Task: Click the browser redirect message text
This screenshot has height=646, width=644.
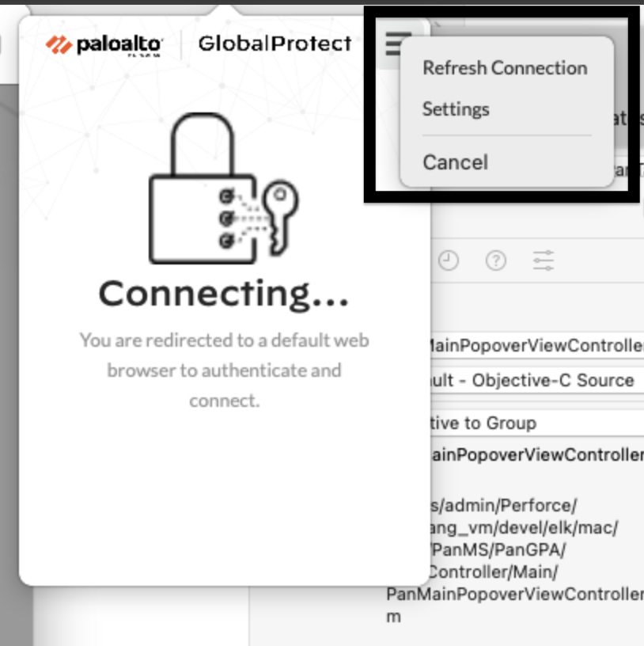Action: 225,370
